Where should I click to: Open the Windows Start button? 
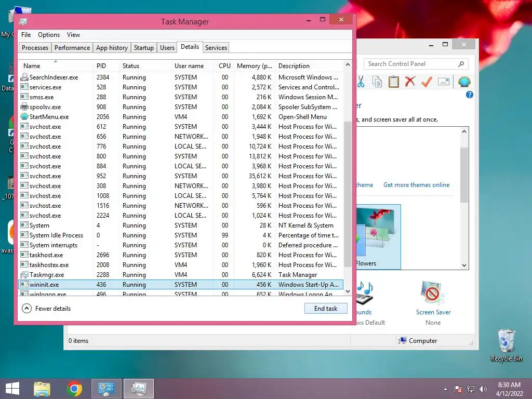(x=12, y=389)
